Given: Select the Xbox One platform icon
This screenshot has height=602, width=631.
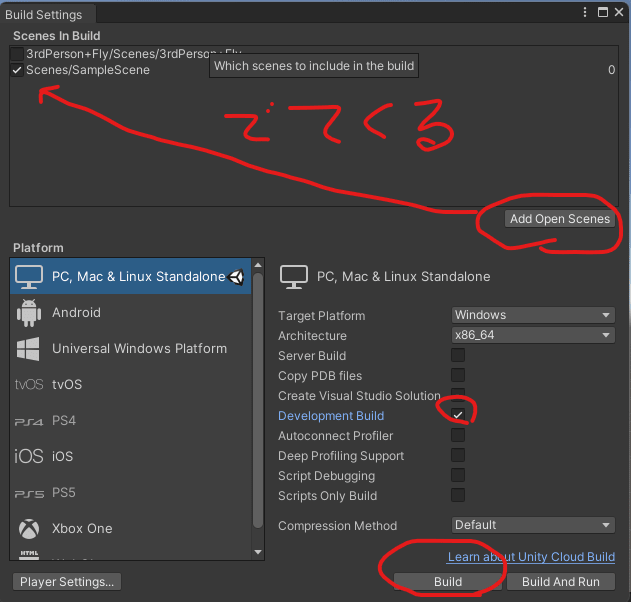Looking at the screenshot, I should [x=29, y=528].
